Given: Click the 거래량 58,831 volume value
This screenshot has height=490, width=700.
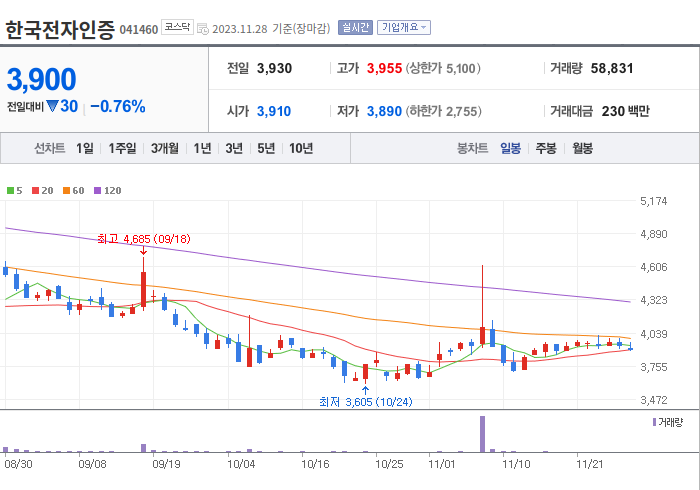Looking at the screenshot, I should [612, 68].
